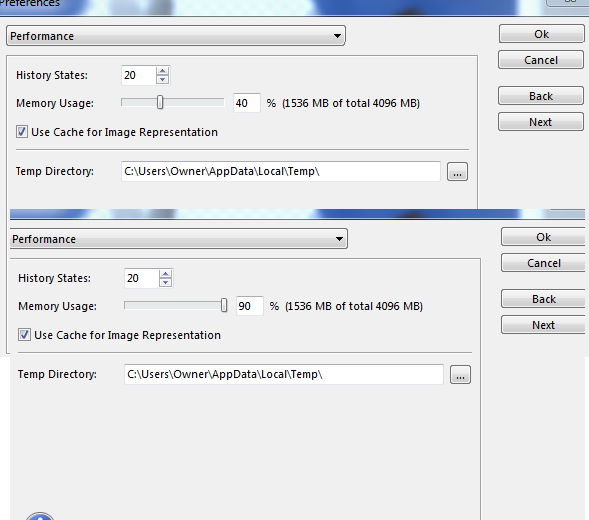Open lower Performance category dropdown
This screenshot has width=589, height=520.
click(x=178, y=239)
